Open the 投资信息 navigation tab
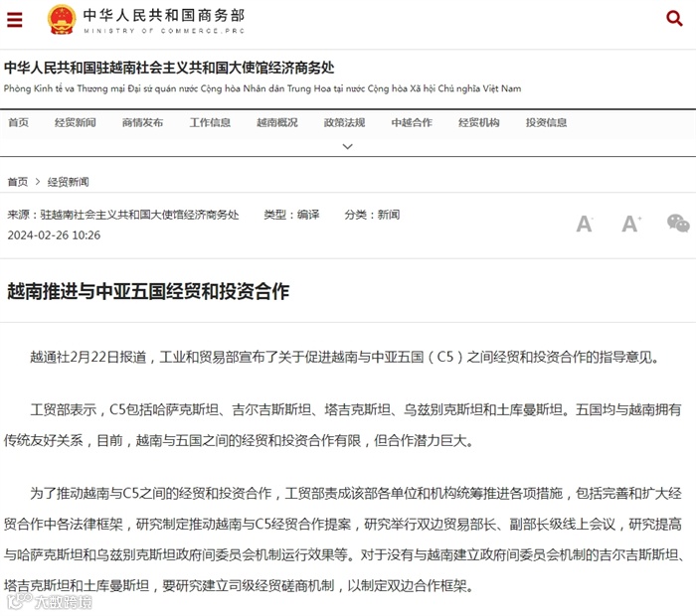The image size is (696, 616). coord(547,123)
